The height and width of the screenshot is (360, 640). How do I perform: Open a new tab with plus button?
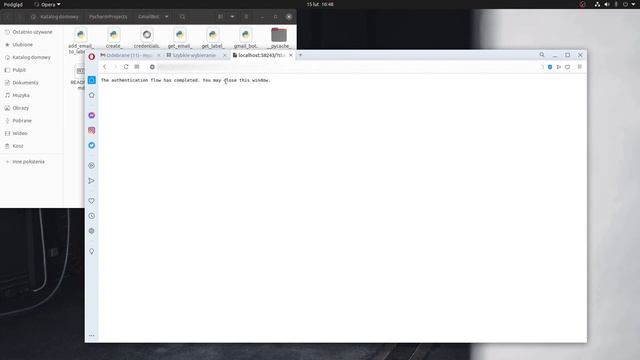click(300, 55)
